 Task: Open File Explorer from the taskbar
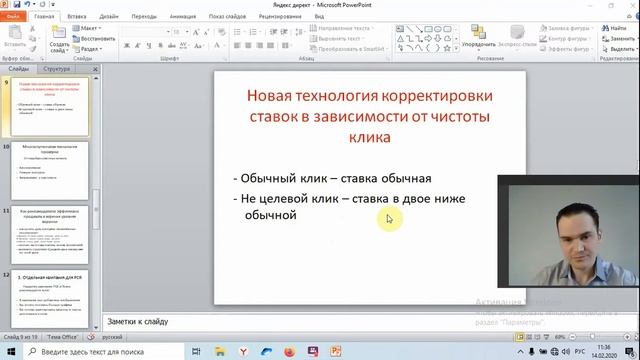(220, 351)
